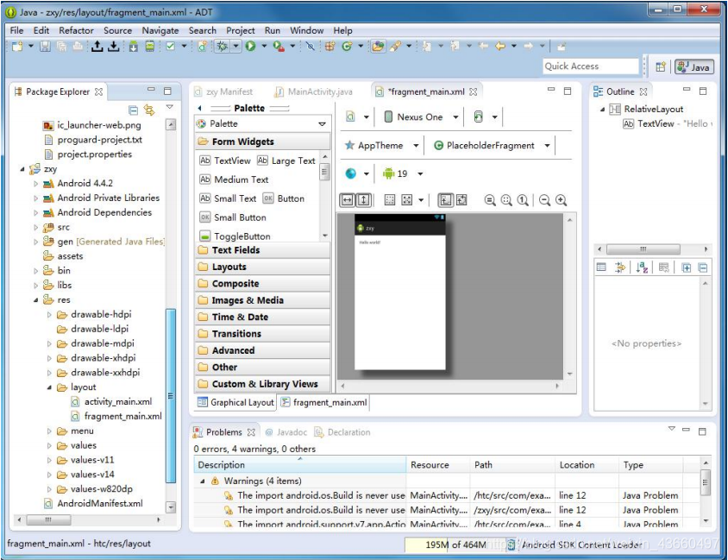The width and height of the screenshot is (728, 560).
Task: Toggle the restore default value icon in properties
Action: [x=664, y=267]
